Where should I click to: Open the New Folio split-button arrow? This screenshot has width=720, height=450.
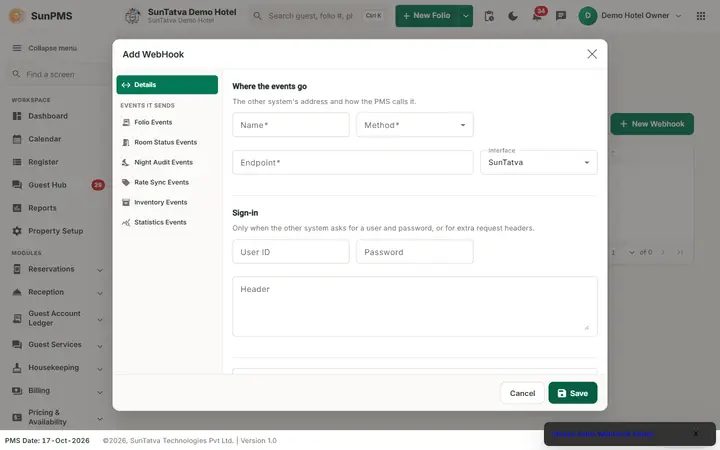[466, 16]
